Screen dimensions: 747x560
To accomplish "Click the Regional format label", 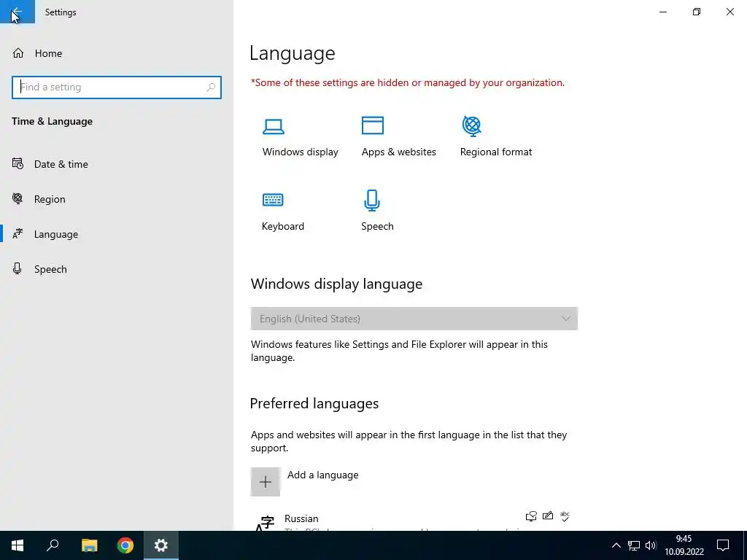I will [496, 152].
